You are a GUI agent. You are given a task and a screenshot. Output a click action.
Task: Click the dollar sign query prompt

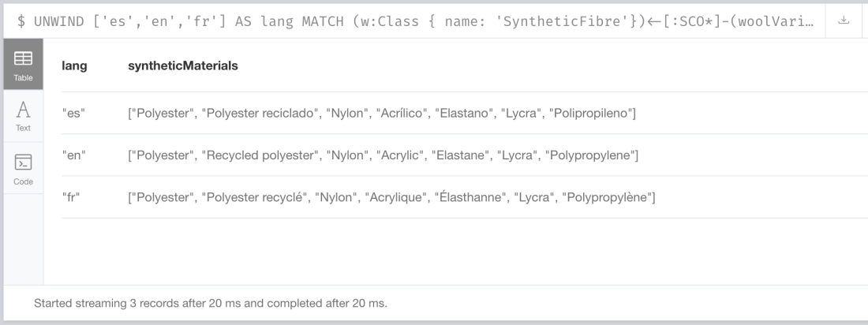(x=21, y=21)
